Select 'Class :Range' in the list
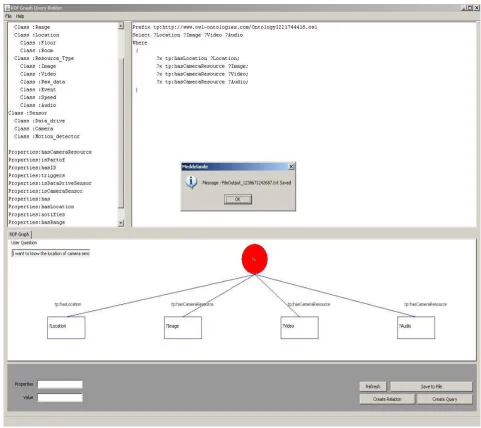This screenshot has width=481, height=428. [32, 27]
